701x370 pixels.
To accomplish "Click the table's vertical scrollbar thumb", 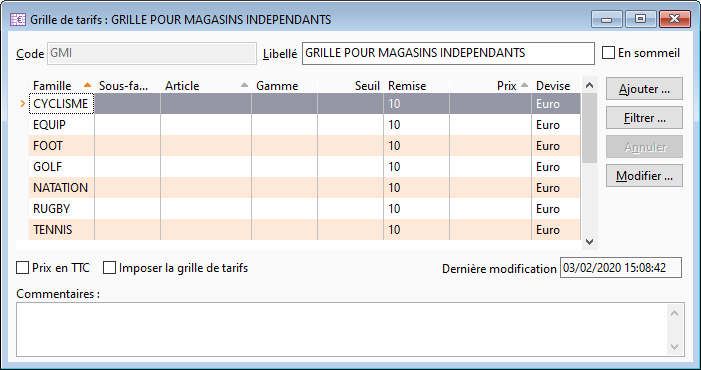I will point(590,128).
